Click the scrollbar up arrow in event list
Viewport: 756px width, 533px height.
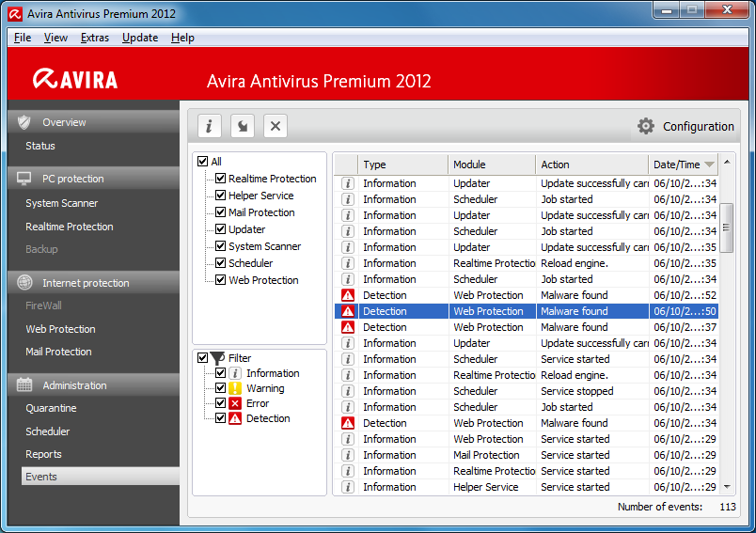727,163
